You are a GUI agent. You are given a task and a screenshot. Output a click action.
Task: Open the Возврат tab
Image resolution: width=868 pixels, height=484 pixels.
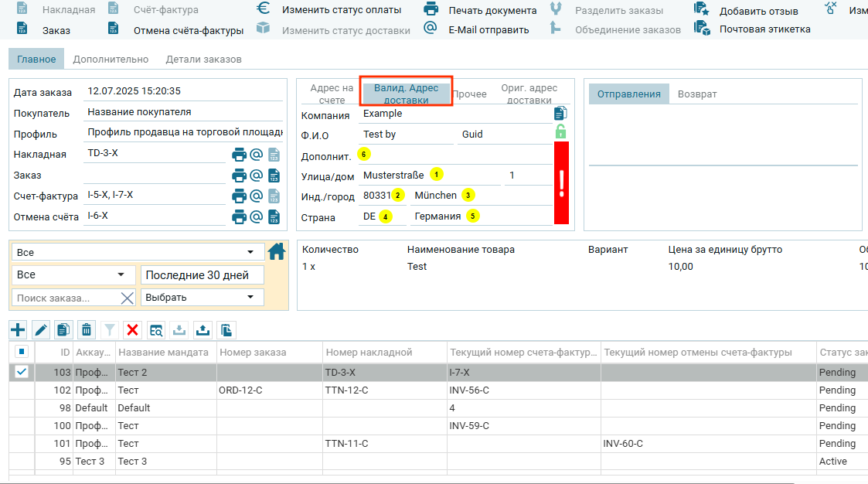pos(696,94)
